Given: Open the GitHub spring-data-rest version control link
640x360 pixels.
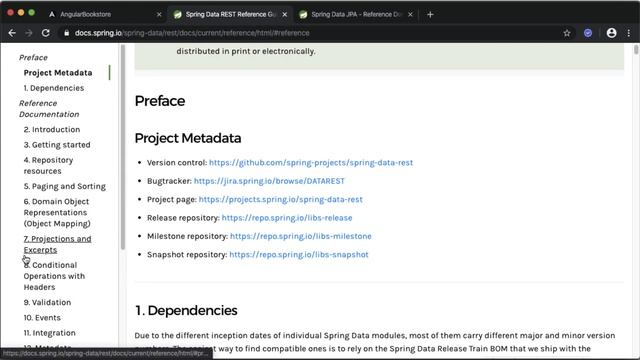Looking at the screenshot, I should pos(311,162).
